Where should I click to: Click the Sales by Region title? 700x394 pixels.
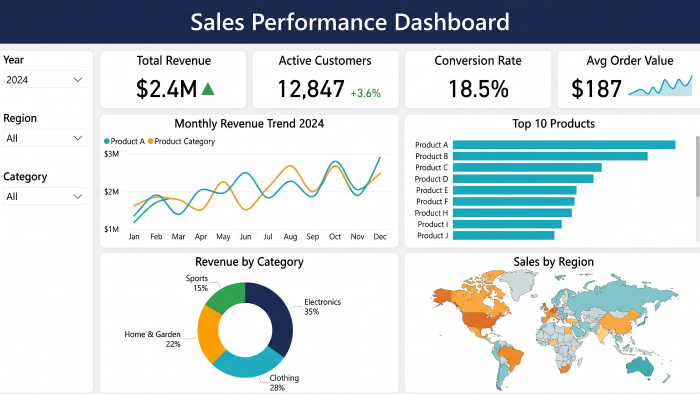coord(554,262)
